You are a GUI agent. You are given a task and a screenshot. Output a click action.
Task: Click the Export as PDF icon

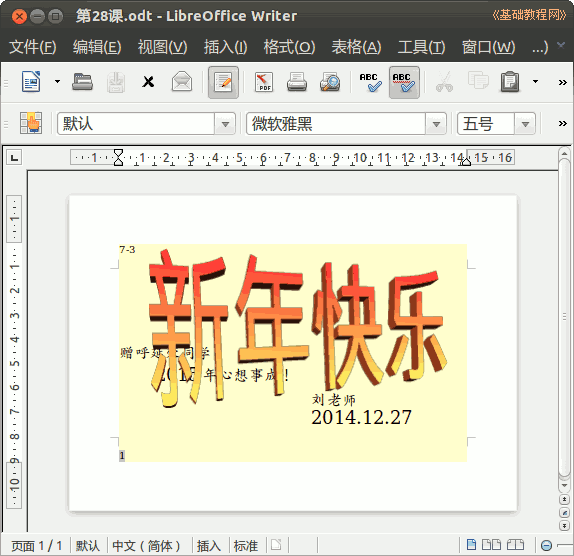click(264, 82)
